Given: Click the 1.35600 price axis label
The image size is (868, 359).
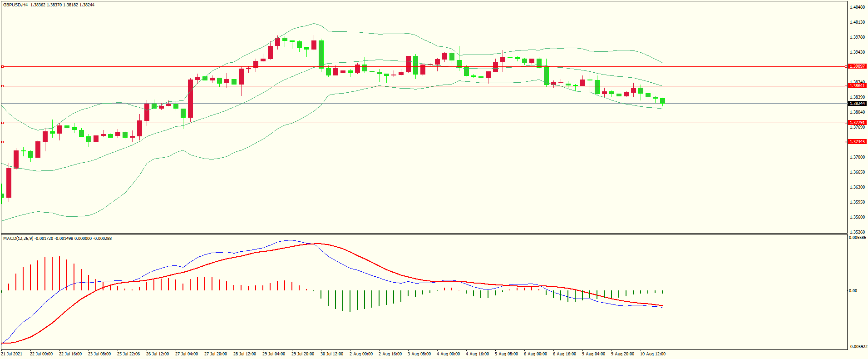Looking at the screenshot, I should click(857, 217).
